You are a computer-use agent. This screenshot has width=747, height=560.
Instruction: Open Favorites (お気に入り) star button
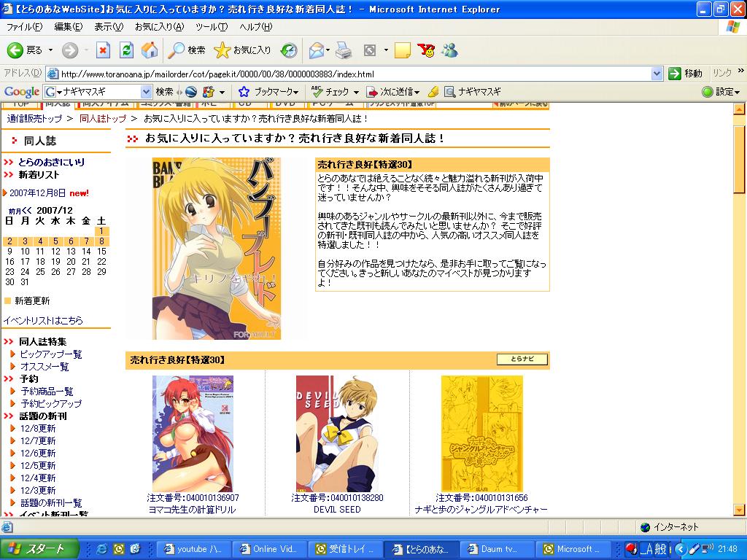pos(242,50)
